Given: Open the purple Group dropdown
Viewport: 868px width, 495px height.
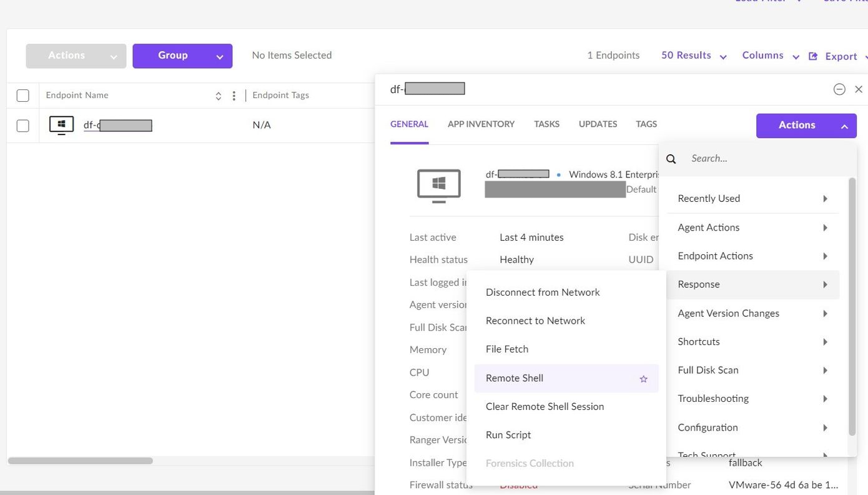Looking at the screenshot, I should pos(182,56).
